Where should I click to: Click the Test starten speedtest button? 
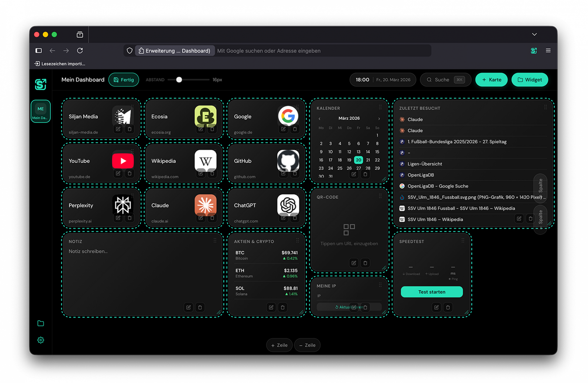[432, 292]
